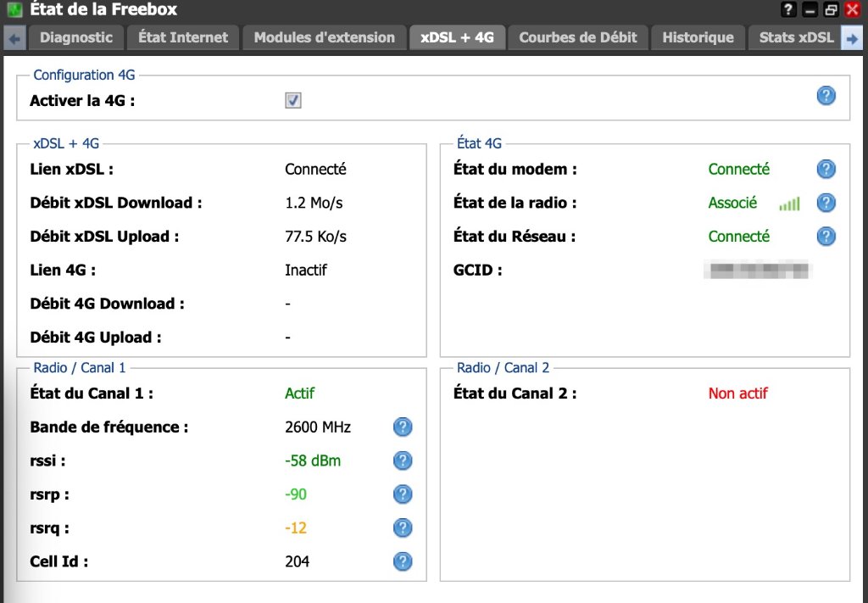Open help icon next to rssi
Viewport: 868px width, 603px height.
point(403,461)
